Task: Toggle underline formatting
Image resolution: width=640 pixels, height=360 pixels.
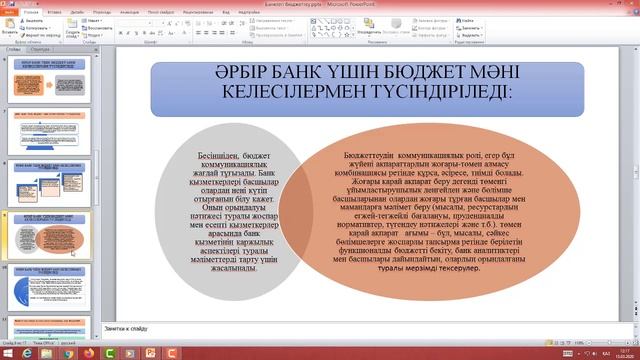Action: 136,33
